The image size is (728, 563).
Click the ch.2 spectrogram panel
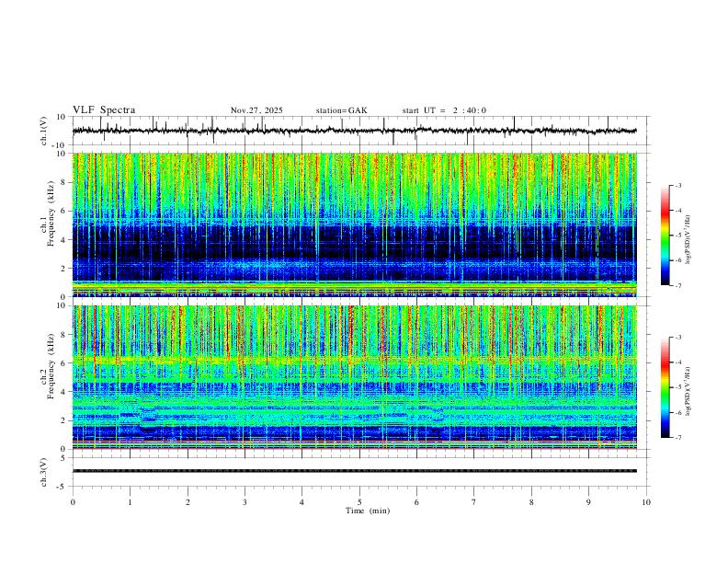[x=355, y=377]
